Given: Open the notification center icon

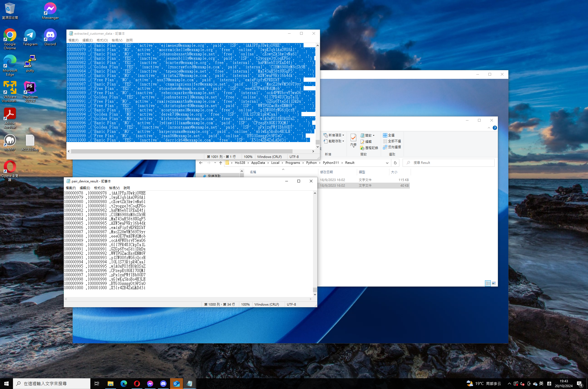Looking at the screenshot, I should pyautogui.click(x=580, y=384).
